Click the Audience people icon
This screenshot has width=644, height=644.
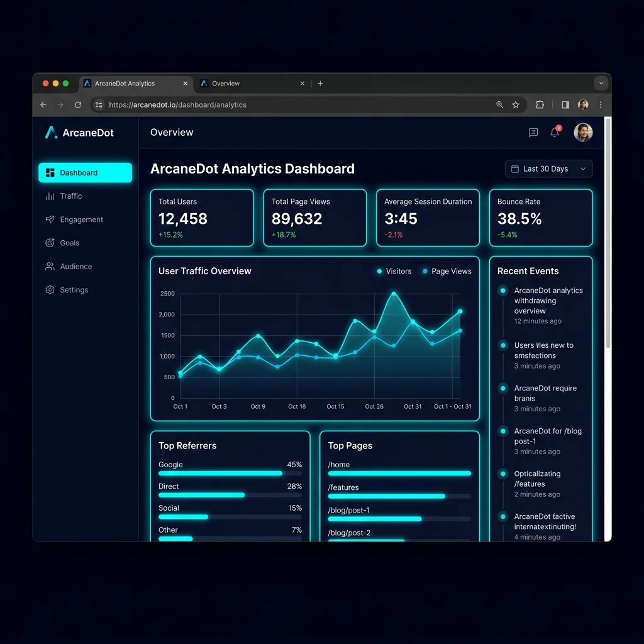coord(50,266)
